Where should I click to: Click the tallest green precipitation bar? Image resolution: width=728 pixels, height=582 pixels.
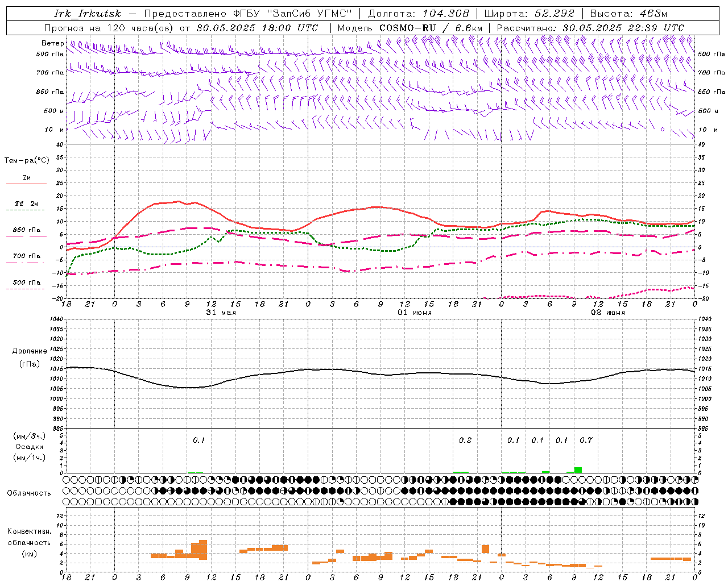[x=578, y=470]
